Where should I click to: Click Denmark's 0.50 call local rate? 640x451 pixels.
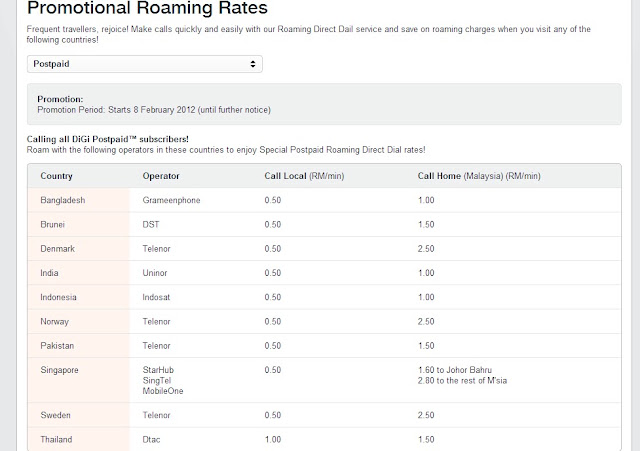(x=273, y=249)
